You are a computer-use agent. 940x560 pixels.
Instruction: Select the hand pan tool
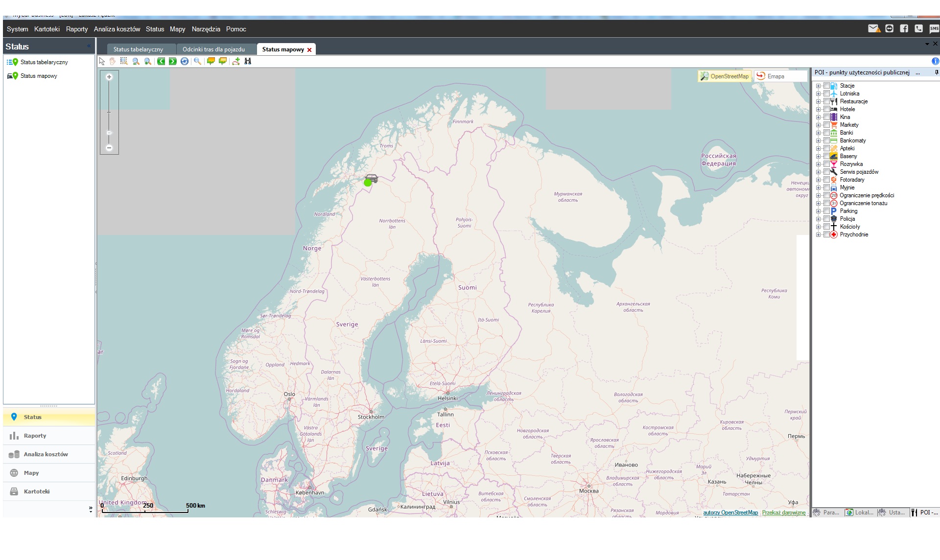coord(113,61)
